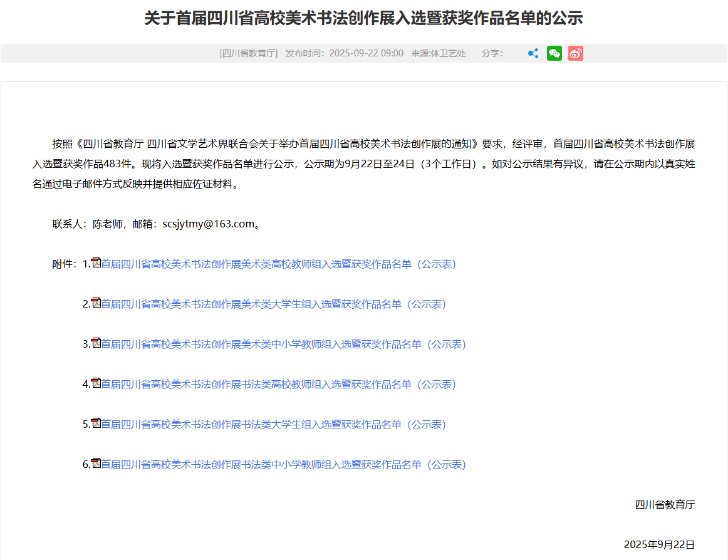Image resolution: width=728 pixels, height=560 pixels.
Task: Click the 四川省教育厅 signature at bottom
Action: [x=665, y=505]
